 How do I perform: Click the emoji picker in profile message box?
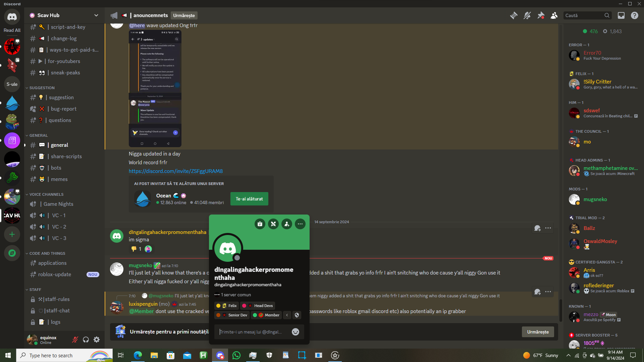tap(295, 332)
